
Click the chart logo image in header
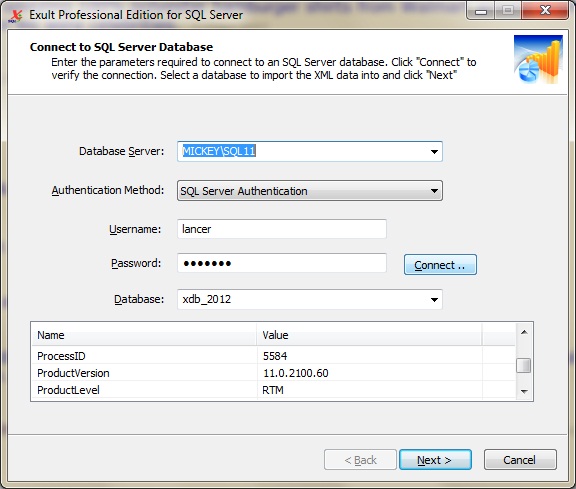coord(538,60)
